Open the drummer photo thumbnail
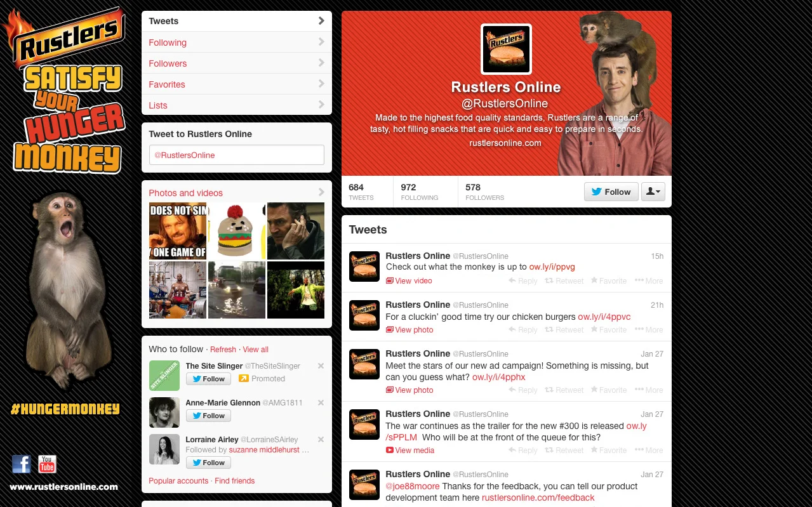The width and height of the screenshot is (812, 507). (178, 290)
